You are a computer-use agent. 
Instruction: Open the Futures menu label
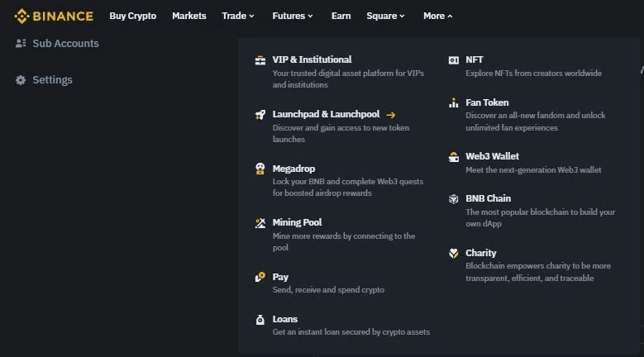289,16
